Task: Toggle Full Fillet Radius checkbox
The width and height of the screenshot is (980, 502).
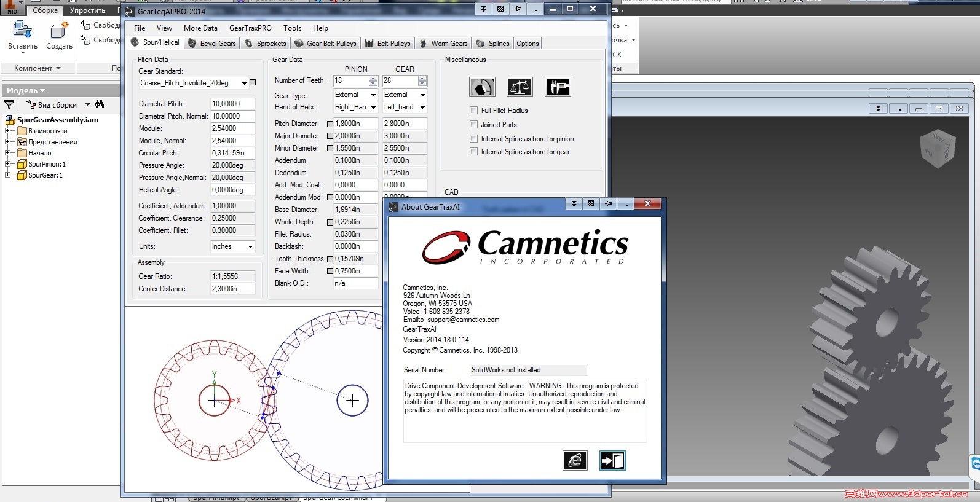Action: (473, 111)
